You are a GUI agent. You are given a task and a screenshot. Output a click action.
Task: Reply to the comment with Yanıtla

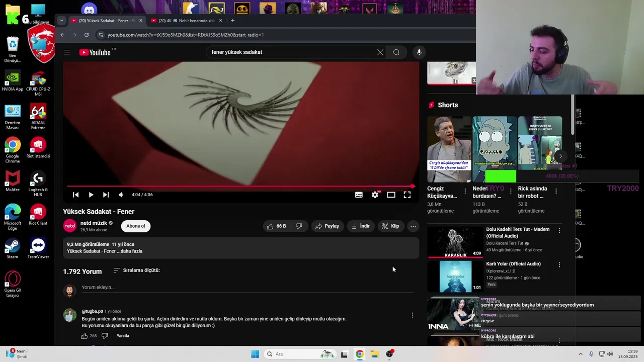(123, 336)
